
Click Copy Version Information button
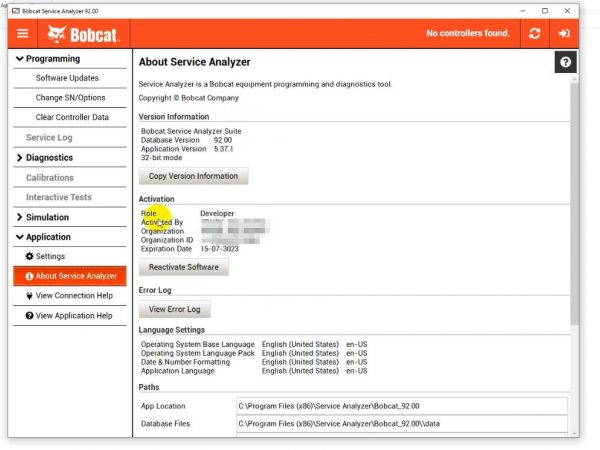[x=193, y=176]
